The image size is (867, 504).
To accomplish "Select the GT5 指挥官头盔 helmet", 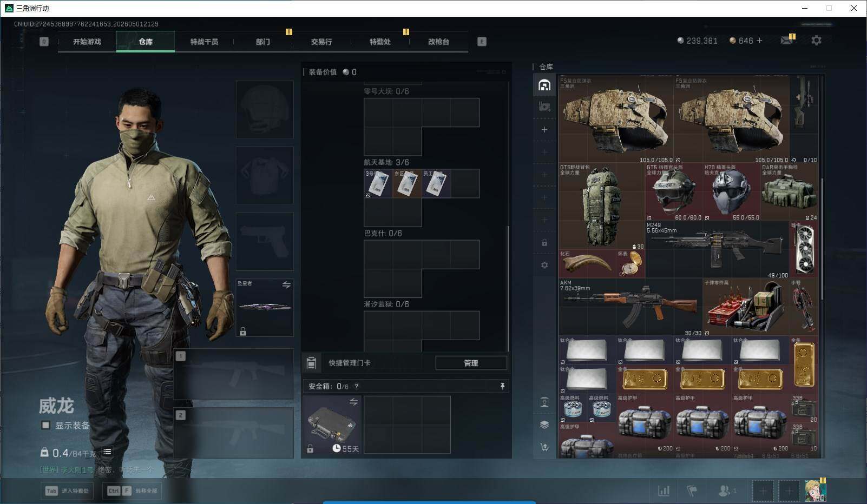I will point(673,192).
